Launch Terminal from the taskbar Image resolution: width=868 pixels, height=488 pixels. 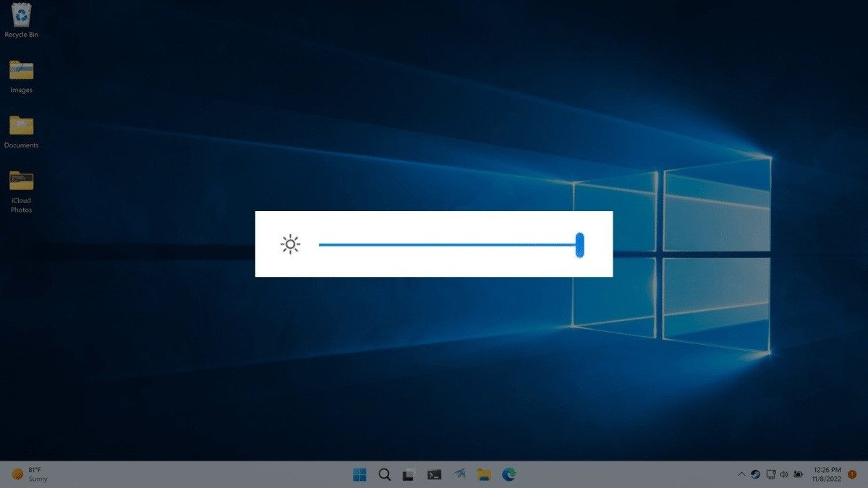pyautogui.click(x=434, y=474)
